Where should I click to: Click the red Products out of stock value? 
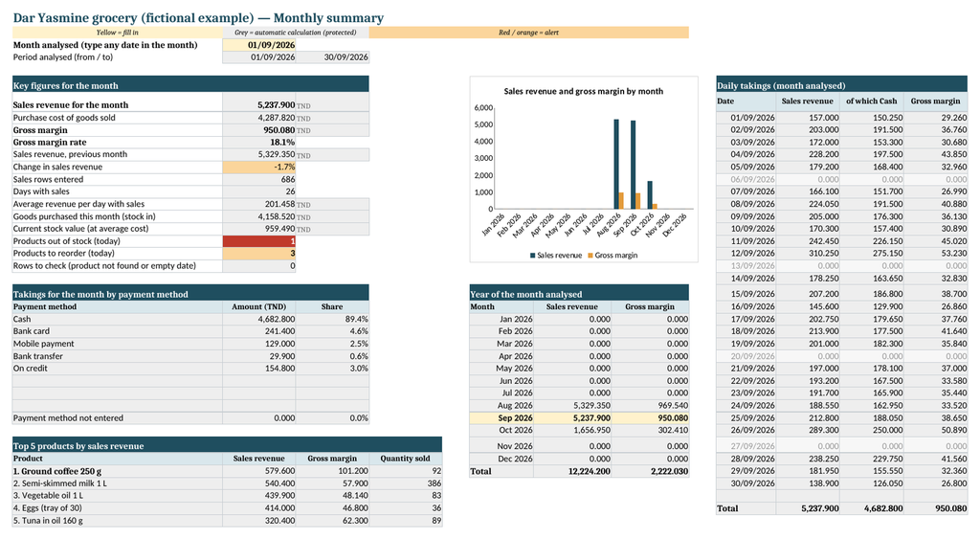[258, 240]
